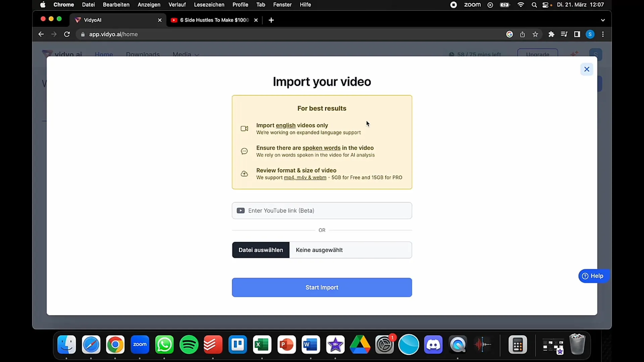Open the Chrome three-dot menu
The width and height of the screenshot is (644, 362).
point(603,34)
